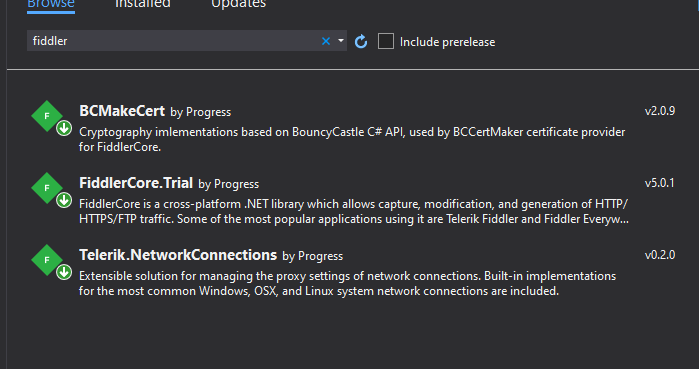Clear the fiddler search text
This screenshot has width=699, height=369.
[326, 41]
